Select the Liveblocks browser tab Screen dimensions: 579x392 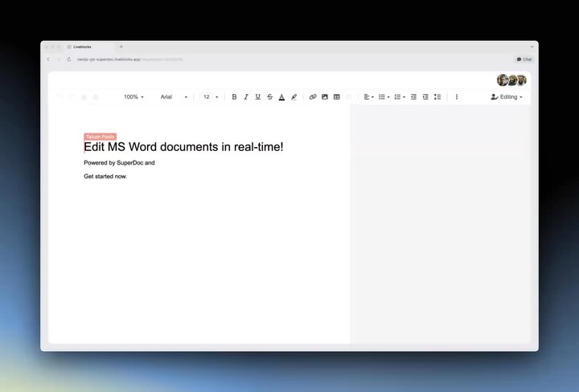click(x=90, y=47)
